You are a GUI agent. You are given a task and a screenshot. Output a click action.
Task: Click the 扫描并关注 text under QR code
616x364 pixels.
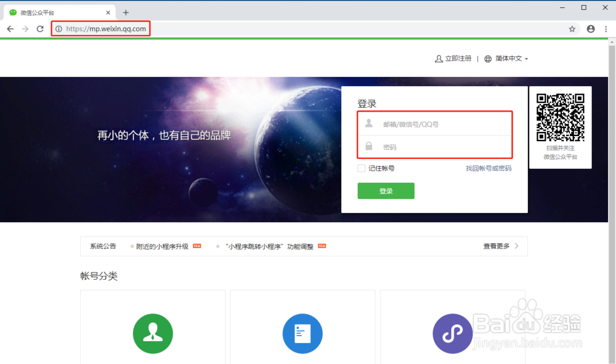coord(560,148)
